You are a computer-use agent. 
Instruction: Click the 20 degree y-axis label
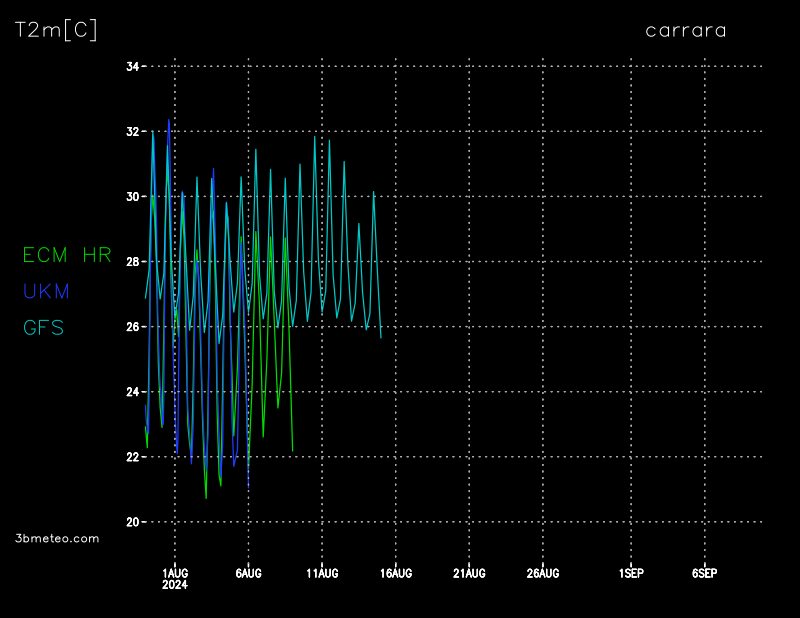point(132,522)
